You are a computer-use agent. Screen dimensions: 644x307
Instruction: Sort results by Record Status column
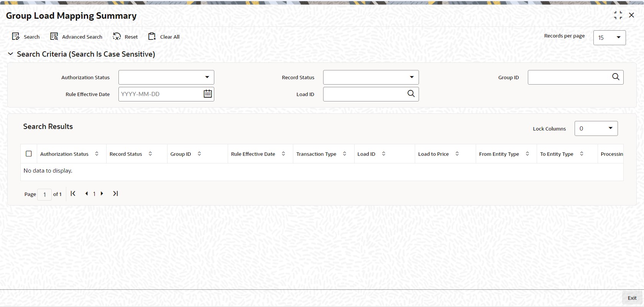pos(150,154)
